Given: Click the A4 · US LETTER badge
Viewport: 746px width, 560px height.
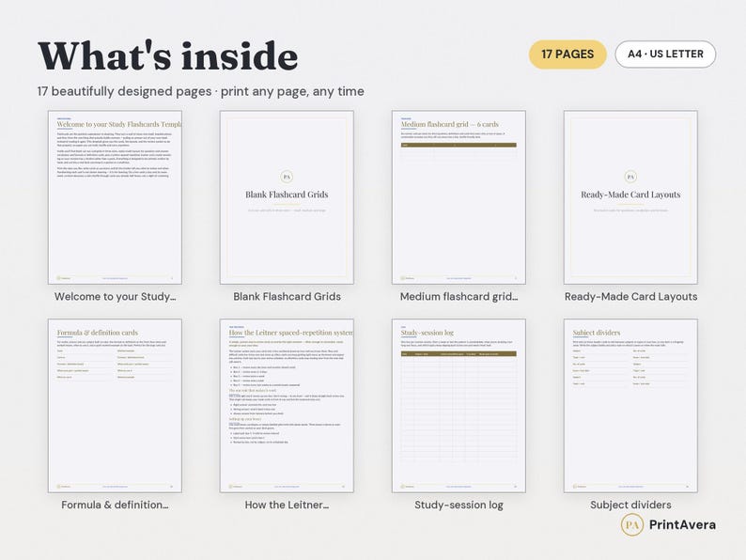Looking at the screenshot, I should click(x=665, y=54).
